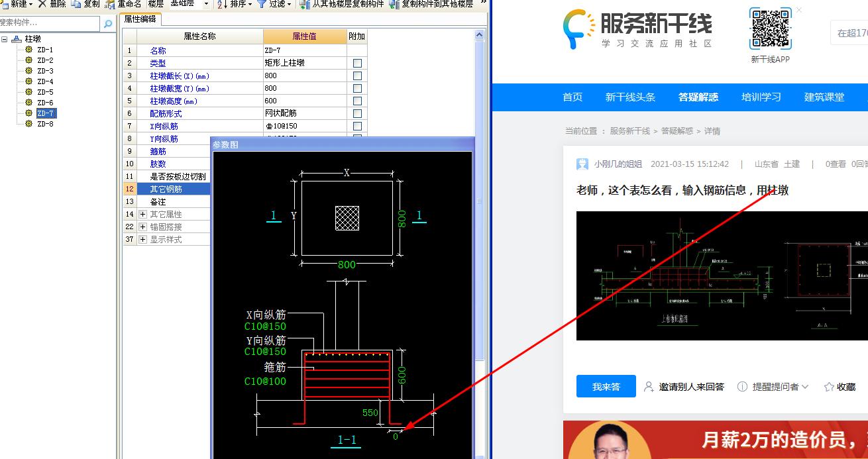
Task: Click C10@100 箍筋 value in diagram
Action: [265, 382]
